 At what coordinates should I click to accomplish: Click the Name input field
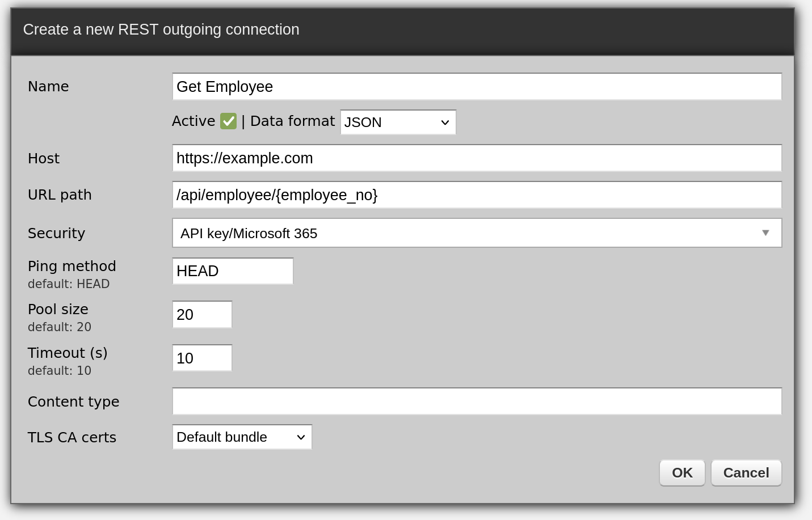(477, 87)
